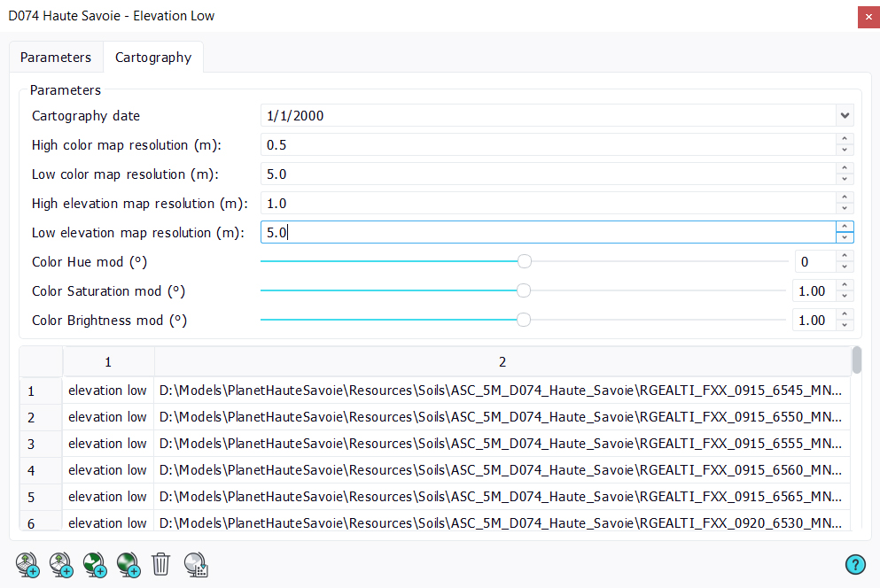Close the Elevation Low dialog window
The width and height of the screenshot is (880, 588).
click(868, 16)
